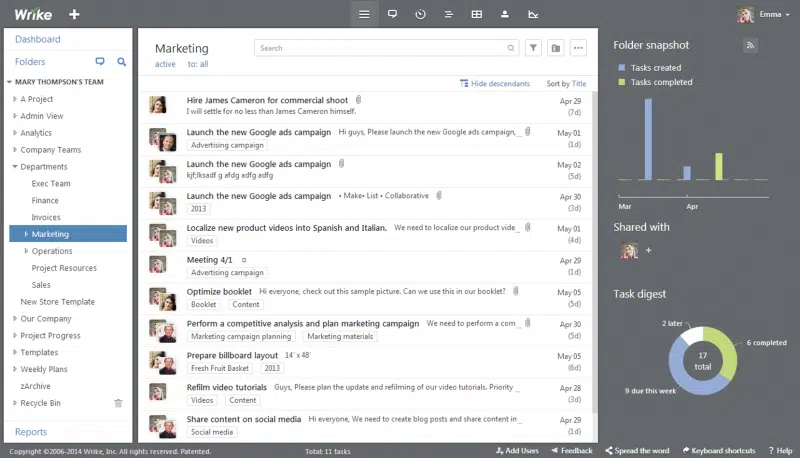Click the chart timeline slider under bars
This screenshot has width=800, height=458.
[x=693, y=196]
